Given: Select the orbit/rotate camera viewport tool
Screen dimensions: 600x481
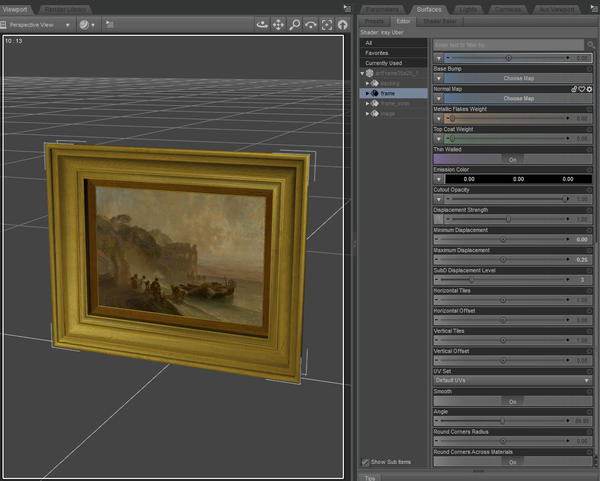Looking at the screenshot, I should (262, 25).
